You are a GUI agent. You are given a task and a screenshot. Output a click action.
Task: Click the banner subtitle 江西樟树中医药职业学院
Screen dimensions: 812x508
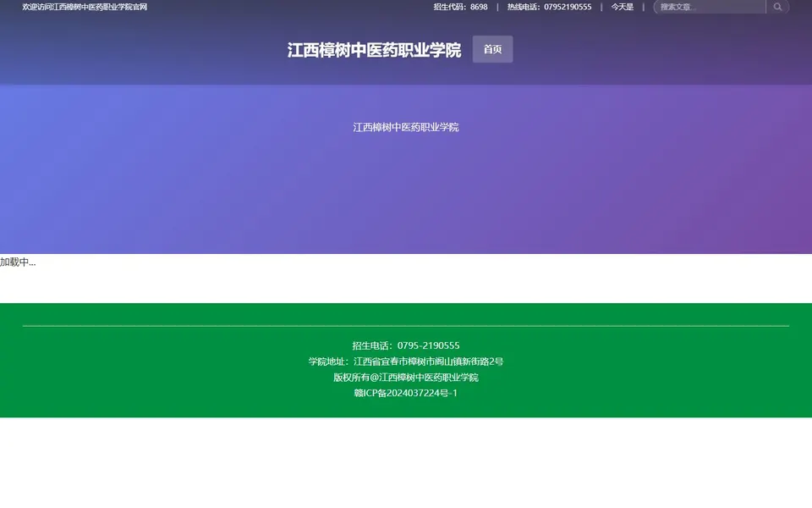click(406, 128)
